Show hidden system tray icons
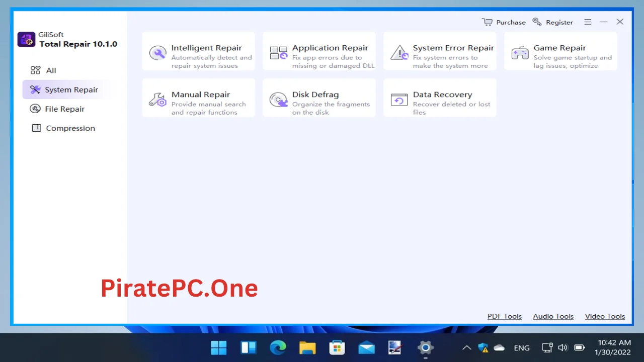 click(466, 347)
